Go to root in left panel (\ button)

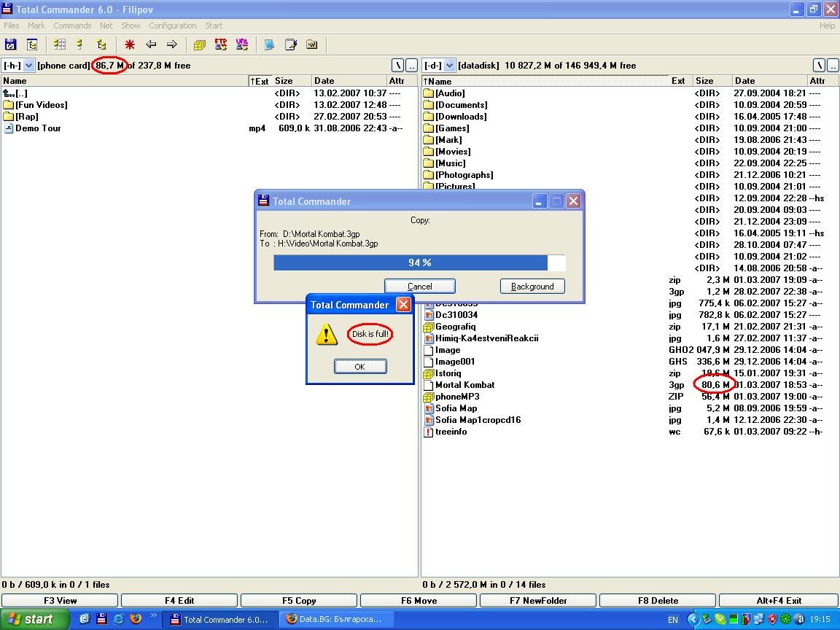click(x=398, y=66)
